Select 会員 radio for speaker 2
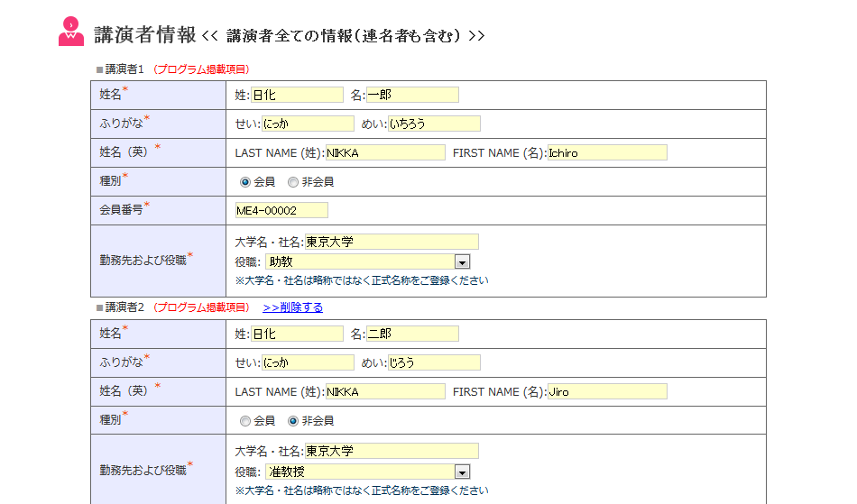Screen dimensions: 857x504 point(245,421)
